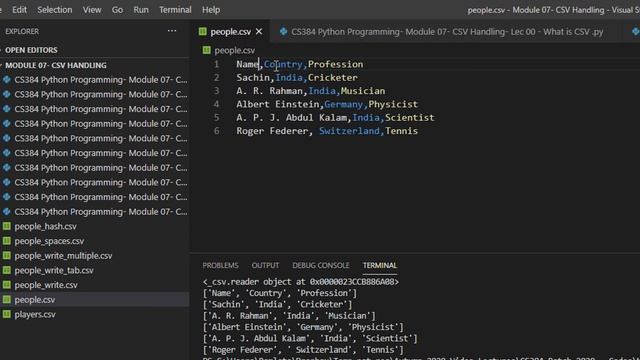
Task: Click the 'Roger Federer' terminal output line
Action: pyautogui.click(x=303, y=350)
